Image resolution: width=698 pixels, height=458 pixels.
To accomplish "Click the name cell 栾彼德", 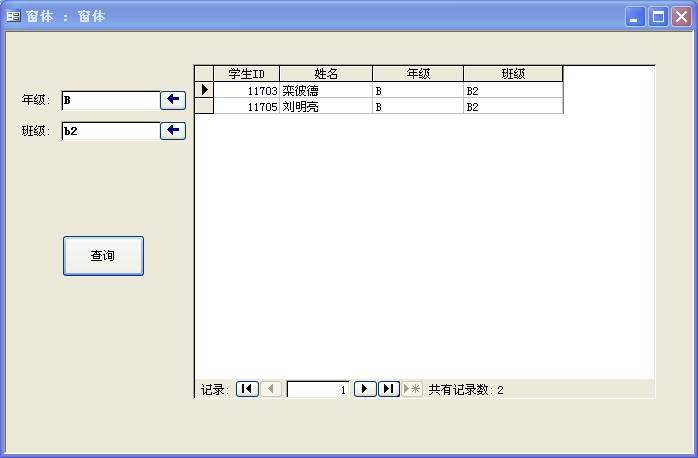I will point(326,90).
